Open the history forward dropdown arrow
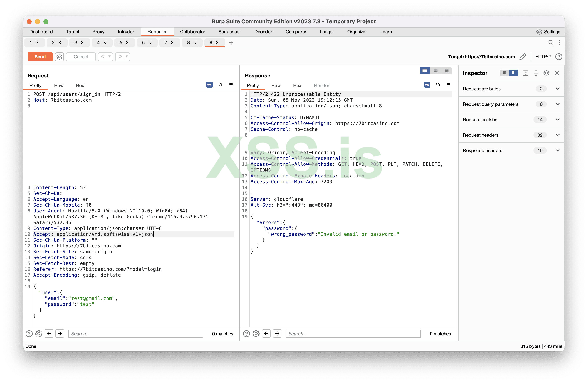This screenshot has height=382, width=588. (x=127, y=57)
